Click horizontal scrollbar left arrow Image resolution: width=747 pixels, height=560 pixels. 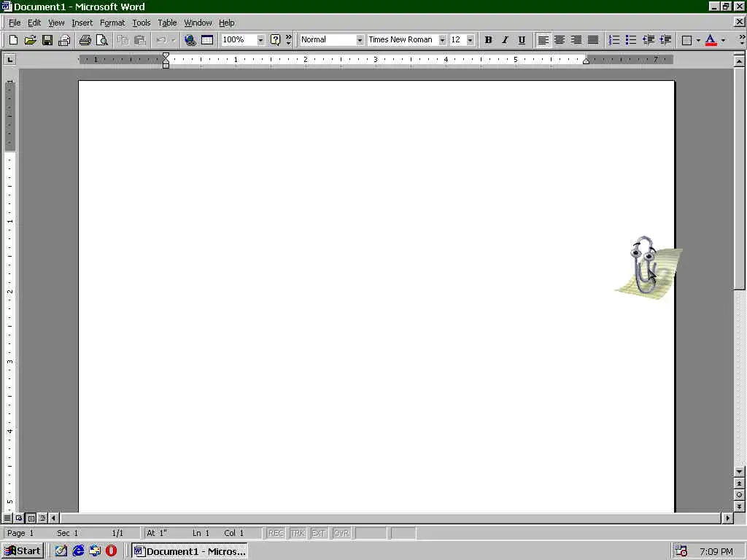(x=54, y=518)
